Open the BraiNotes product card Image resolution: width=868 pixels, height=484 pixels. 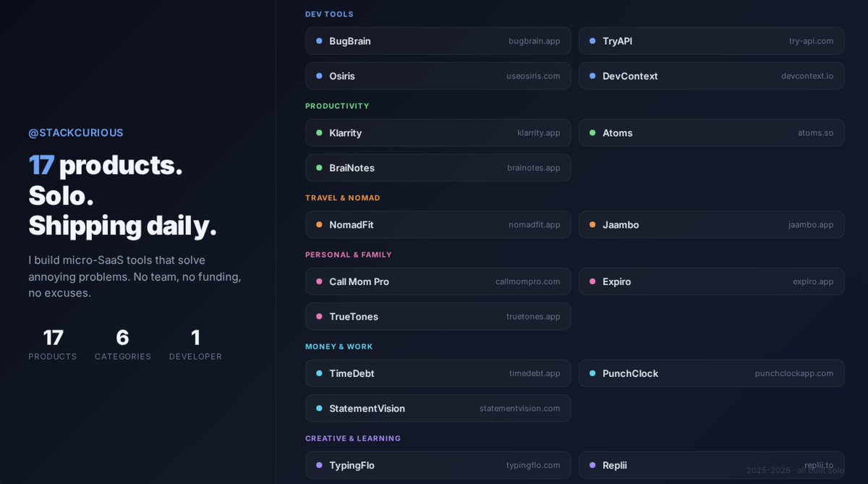(x=438, y=168)
